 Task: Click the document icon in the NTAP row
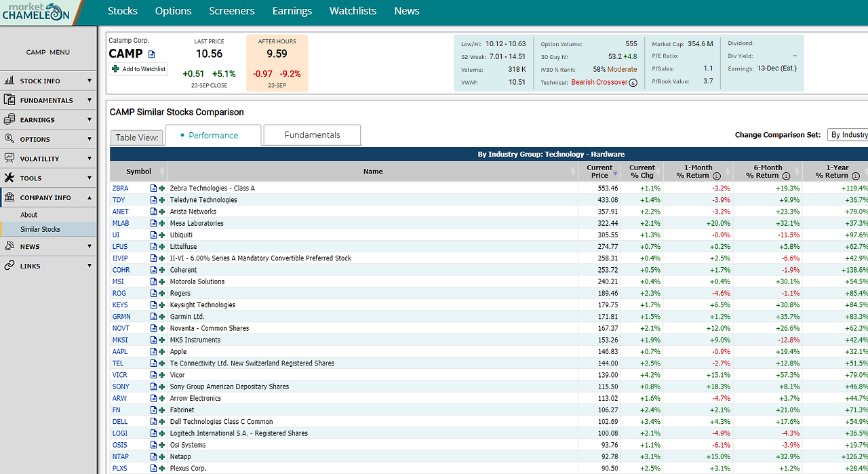[x=154, y=457]
